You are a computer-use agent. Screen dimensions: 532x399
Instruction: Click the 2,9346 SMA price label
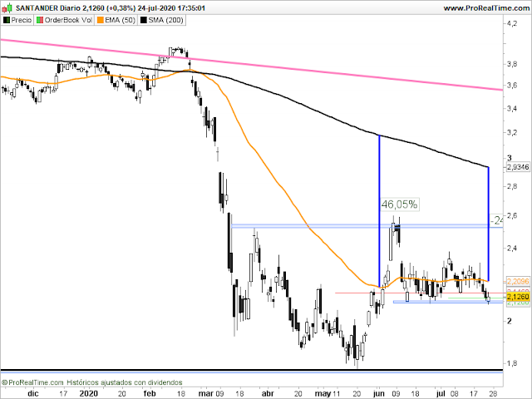pos(518,167)
